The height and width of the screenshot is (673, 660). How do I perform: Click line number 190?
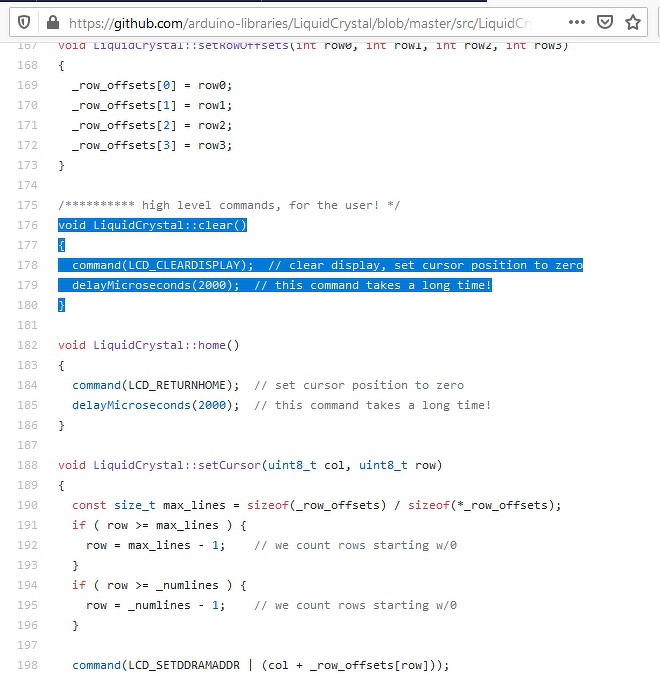point(27,505)
